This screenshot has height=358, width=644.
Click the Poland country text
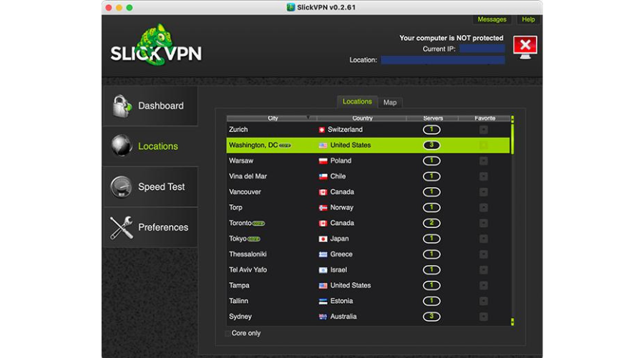(341, 161)
